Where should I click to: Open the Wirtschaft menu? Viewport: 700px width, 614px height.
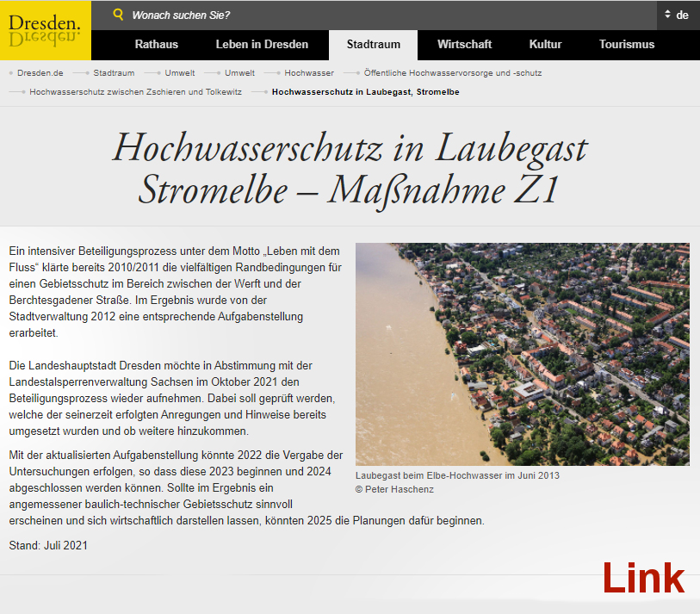(464, 44)
